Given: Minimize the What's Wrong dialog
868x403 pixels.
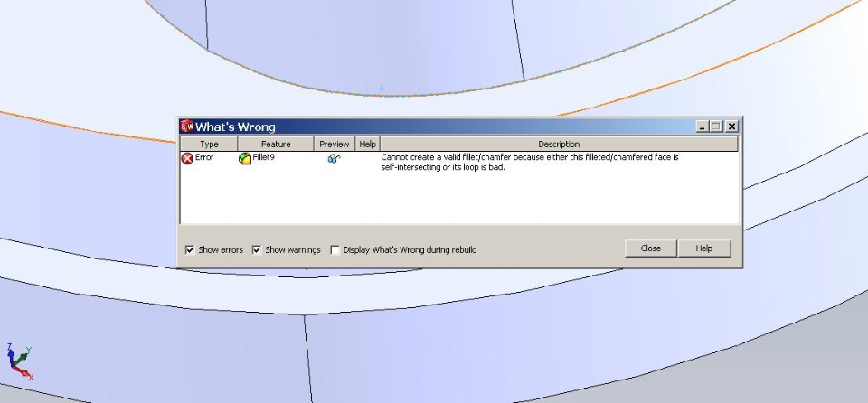Looking at the screenshot, I should point(703,127).
